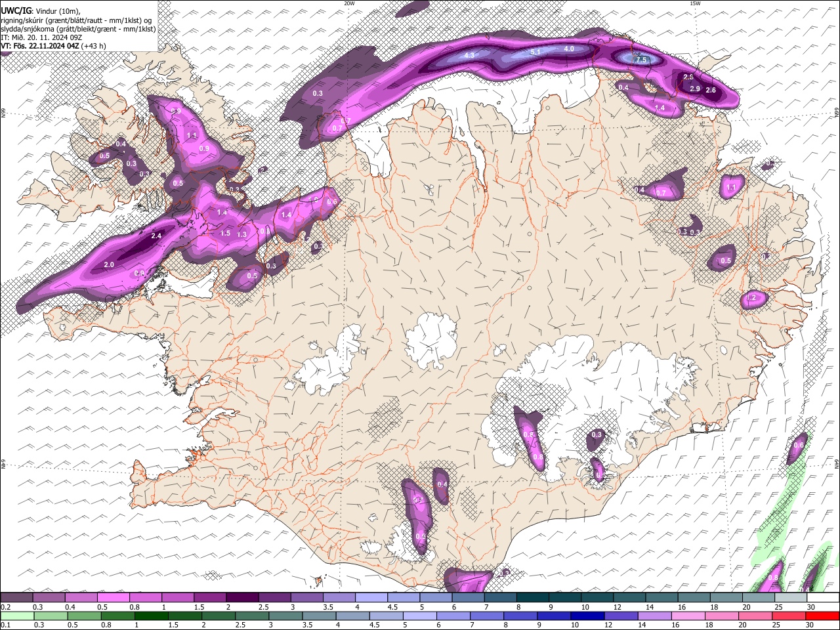Click the init time 'IT: Mið. 20. 11. 2024 09Z' line
Image resolution: width=840 pixels, height=630 pixels.
42,37
